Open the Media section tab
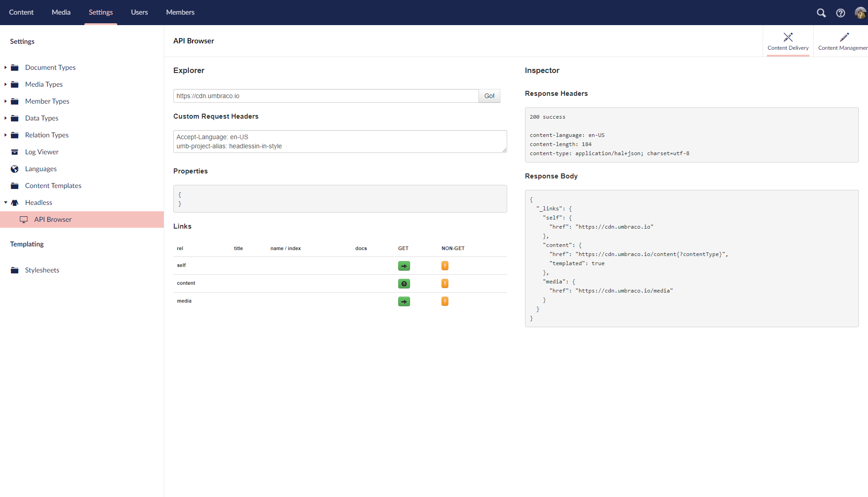868x497 pixels. 61,12
